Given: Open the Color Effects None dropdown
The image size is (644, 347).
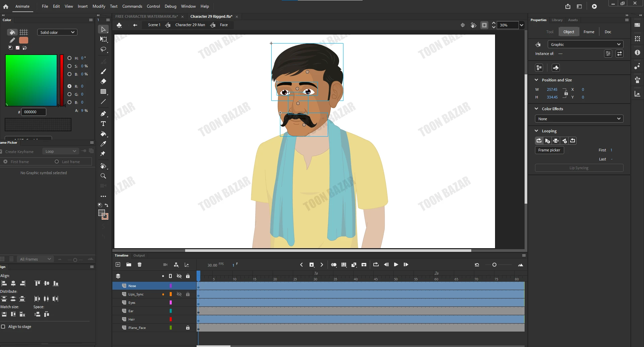Looking at the screenshot, I should click(x=579, y=119).
